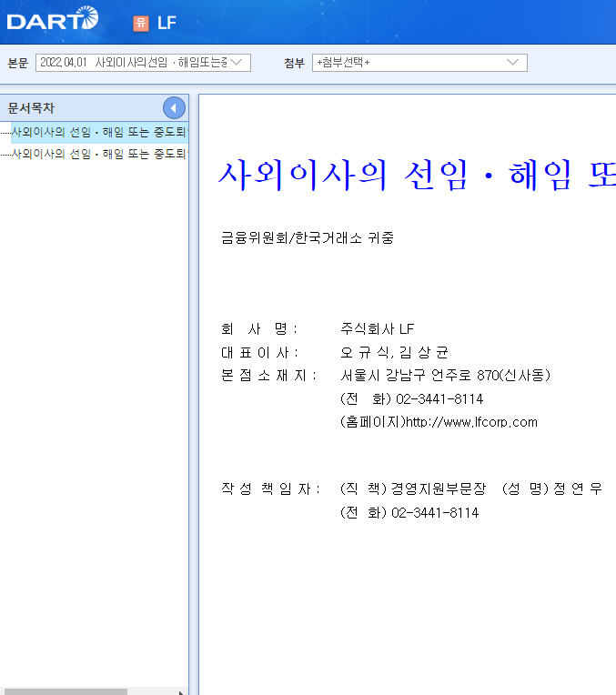Click the company name 주식회사 LF
Screen dimensions: 616x695
(377, 329)
